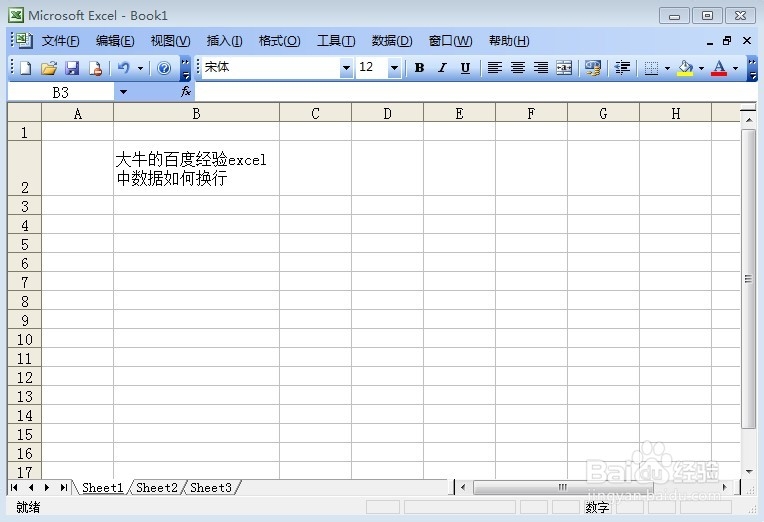Click the horizontal scrollbar thumb

pyautogui.click(x=563, y=487)
